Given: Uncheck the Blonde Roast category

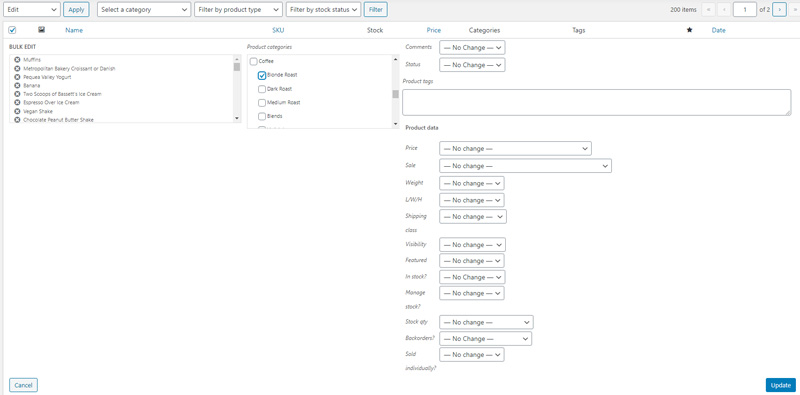Looking at the screenshot, I should tap(262, 75).
